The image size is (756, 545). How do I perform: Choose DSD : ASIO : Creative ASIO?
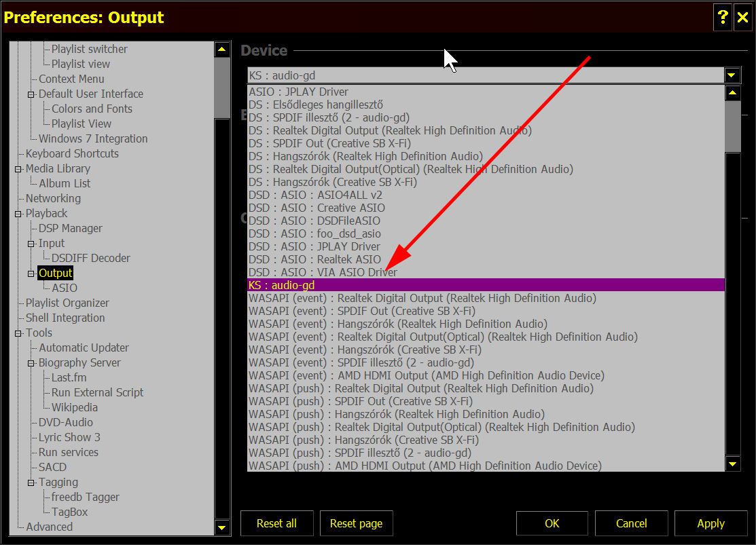pos(486,208)
